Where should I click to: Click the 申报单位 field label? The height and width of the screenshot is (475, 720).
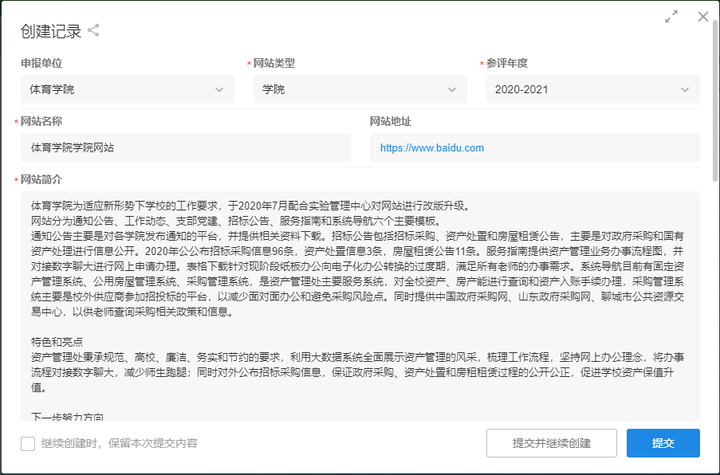[41, 63]
